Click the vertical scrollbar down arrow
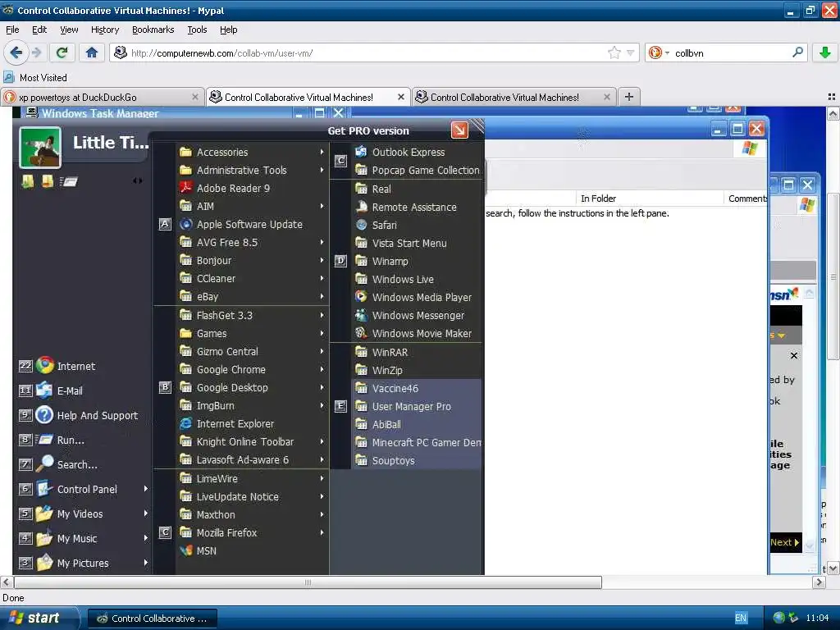The height and width of the screenshot is (630, 840). coord(833,568)
